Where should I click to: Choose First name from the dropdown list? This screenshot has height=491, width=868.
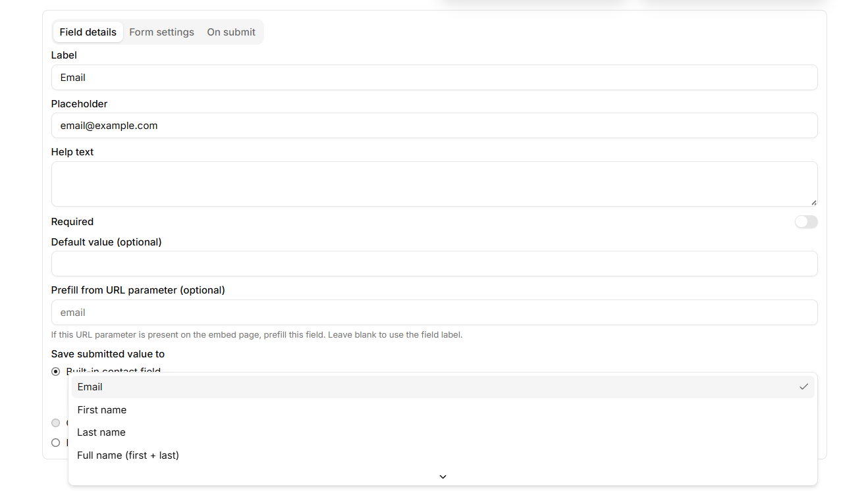443,410
